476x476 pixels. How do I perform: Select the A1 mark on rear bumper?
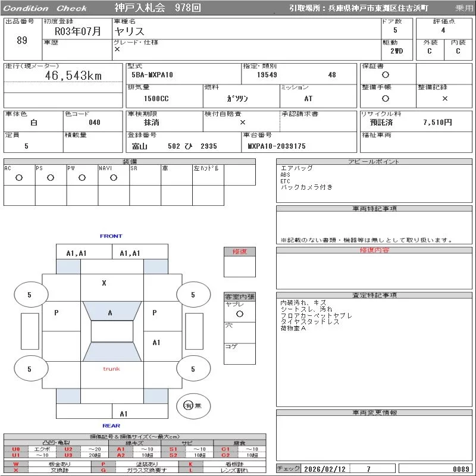point(124,414)
